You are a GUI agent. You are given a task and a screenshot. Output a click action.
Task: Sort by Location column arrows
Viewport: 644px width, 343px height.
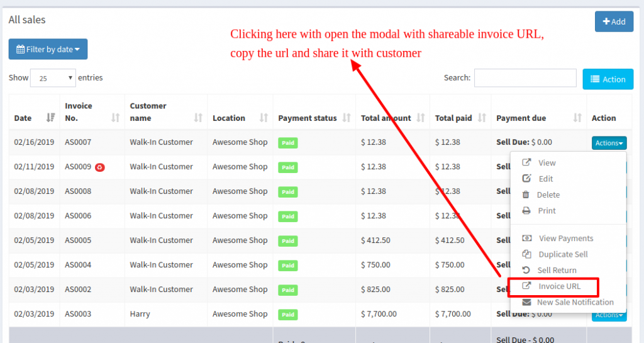coord(264,118)
